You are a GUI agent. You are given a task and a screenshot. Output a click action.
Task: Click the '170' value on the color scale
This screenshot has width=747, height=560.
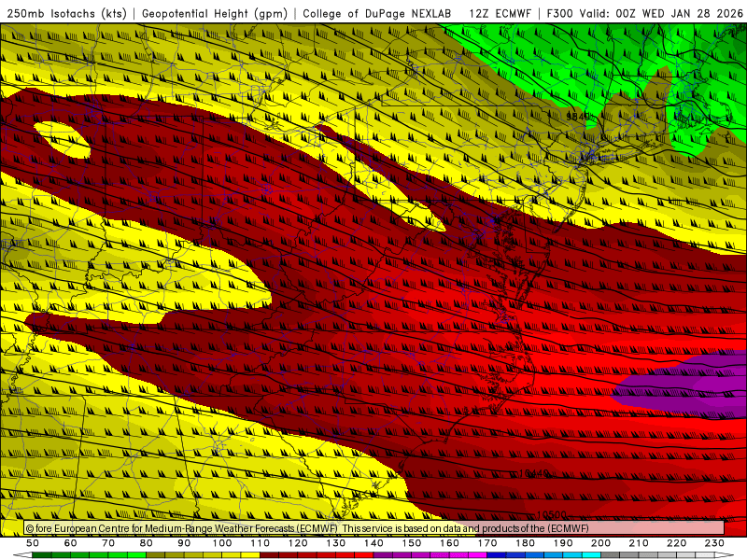[x=487, y=543]
